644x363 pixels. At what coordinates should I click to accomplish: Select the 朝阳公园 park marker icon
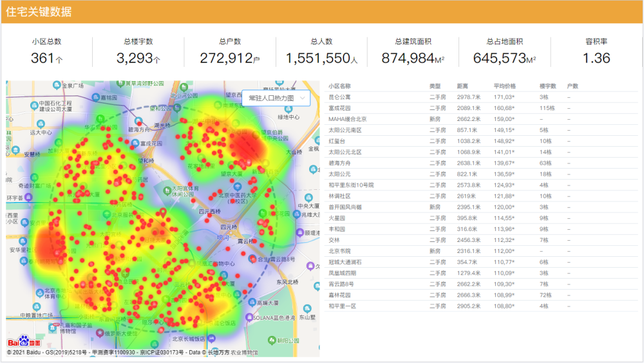tap(272, 340)
